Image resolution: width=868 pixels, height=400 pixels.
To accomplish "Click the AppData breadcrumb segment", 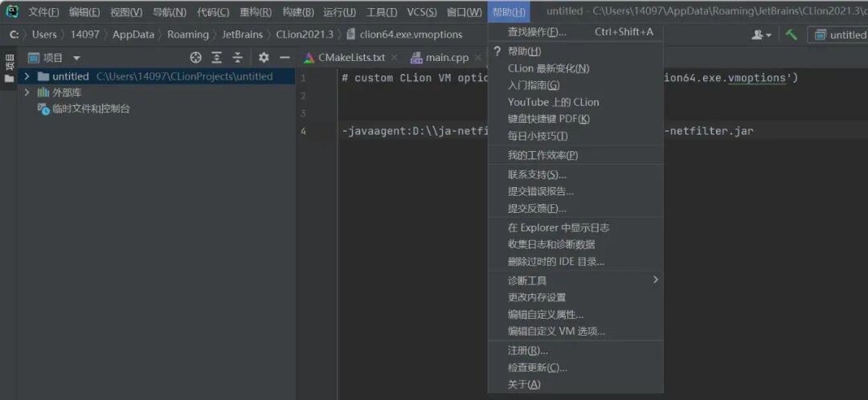I will (x=133, y=35).
